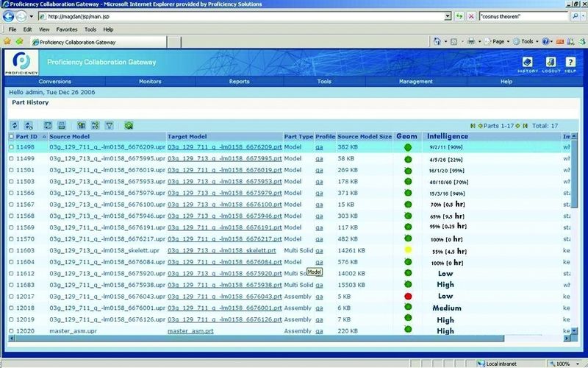Open the Recent Pages arrow beside Forward
Screen dimensions: 588x368
click(31, 16)
